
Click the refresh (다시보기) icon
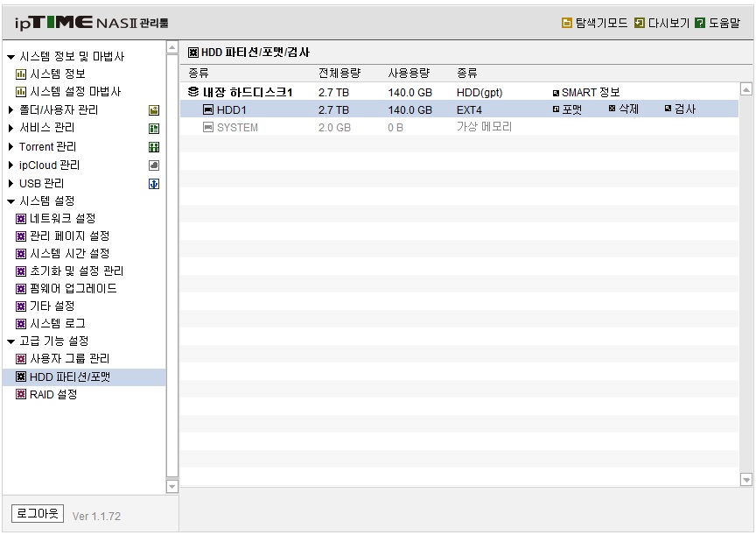[x=640, y=23]
